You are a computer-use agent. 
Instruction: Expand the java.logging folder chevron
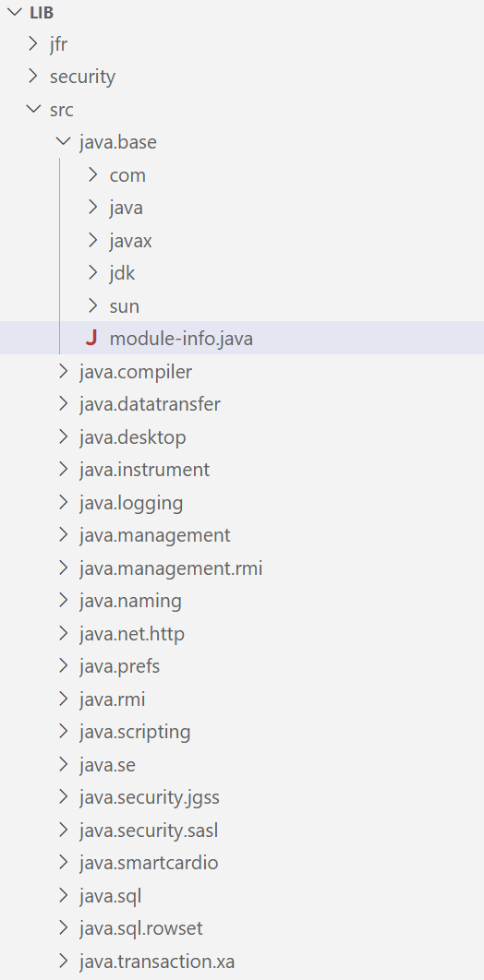63,502
